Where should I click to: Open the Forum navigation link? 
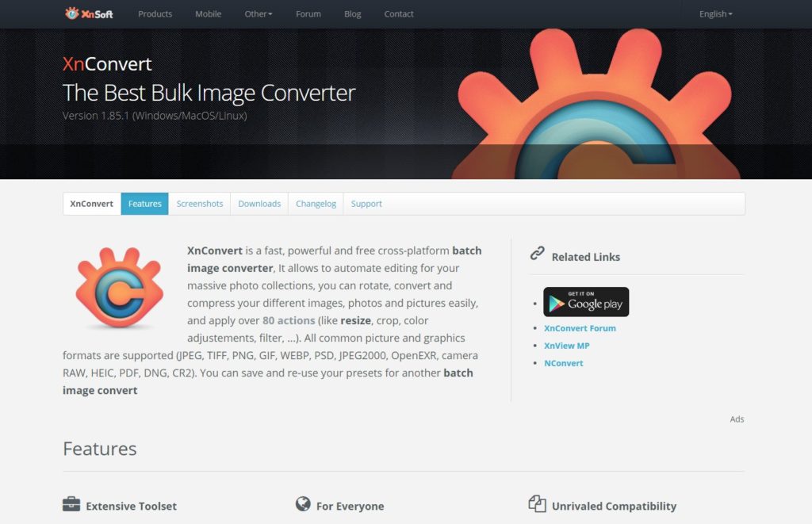(308, 14)
